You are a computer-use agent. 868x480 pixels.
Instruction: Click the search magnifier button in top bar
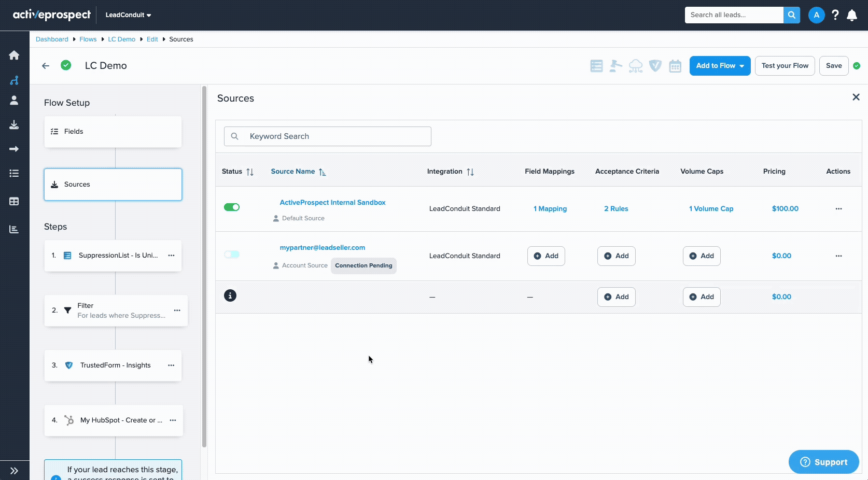click(791, 15)
